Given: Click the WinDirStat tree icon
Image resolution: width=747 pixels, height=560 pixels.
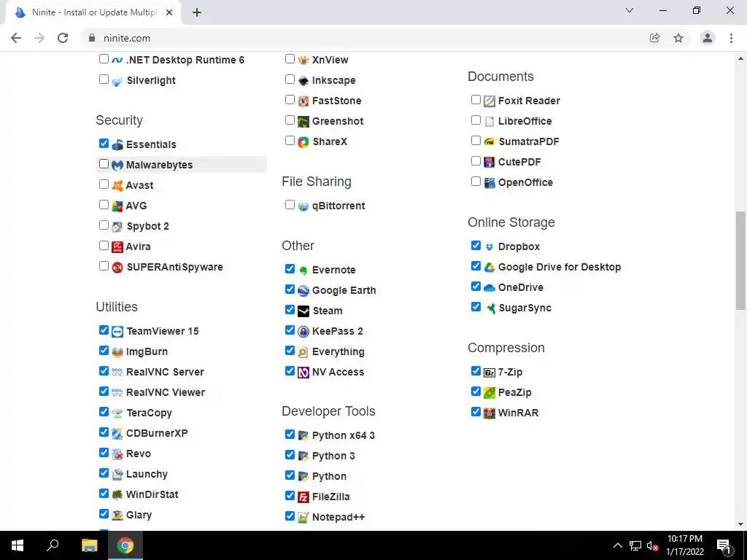Looking at the screenshot, I should 117,495.
